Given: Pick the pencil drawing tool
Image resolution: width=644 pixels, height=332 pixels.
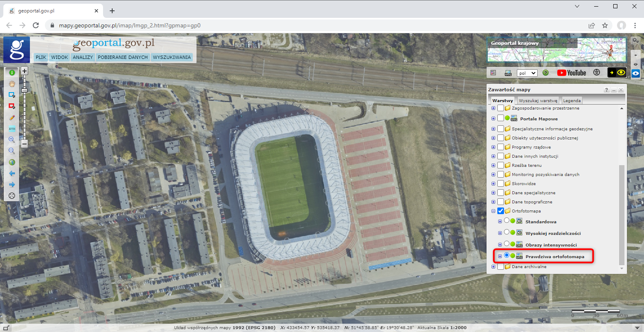Looking at the screenshot, I should click(x=12, y=118).
